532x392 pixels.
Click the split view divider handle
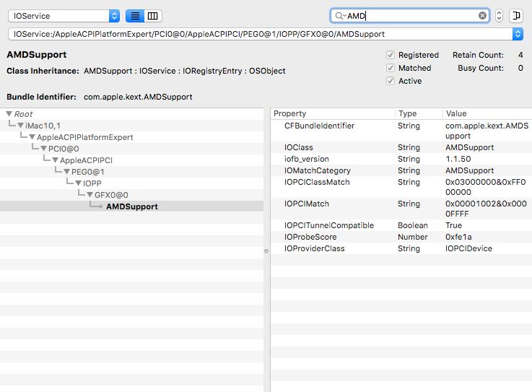(x=266, y=251)
